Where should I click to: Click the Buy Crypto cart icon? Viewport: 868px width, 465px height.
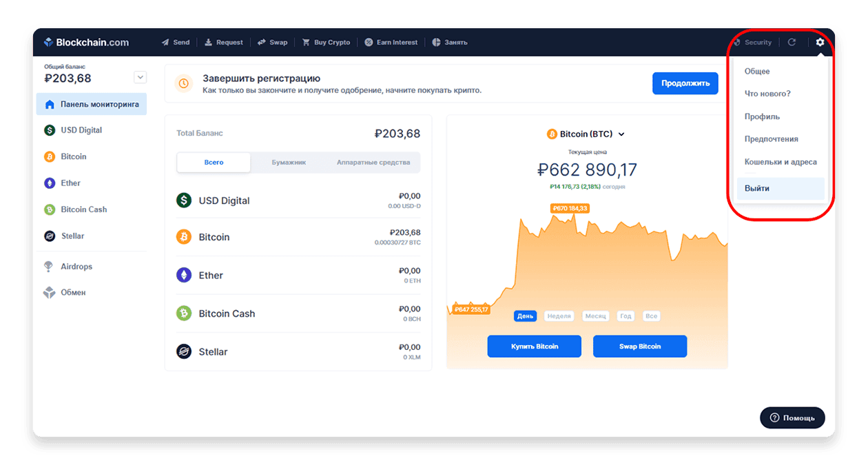click(306, 42)
